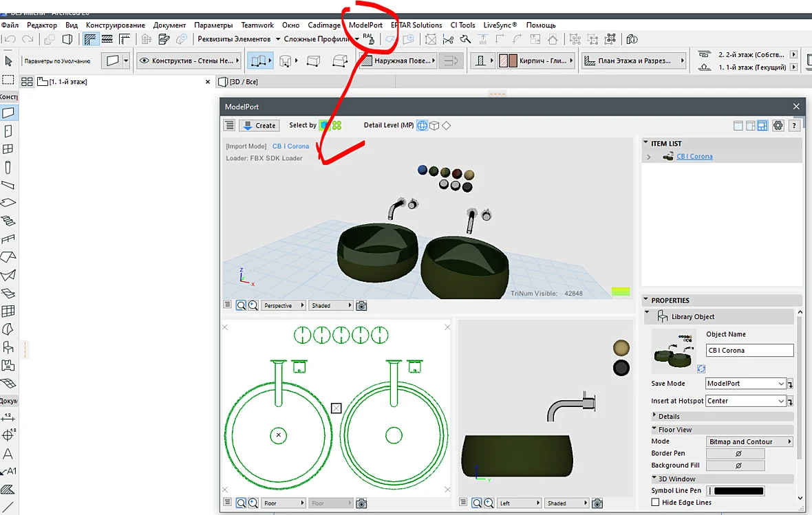The height and width of the screenshot is (515, 812).
Task: Click the element info icon in toolbar
Action: tap(632, 39)
